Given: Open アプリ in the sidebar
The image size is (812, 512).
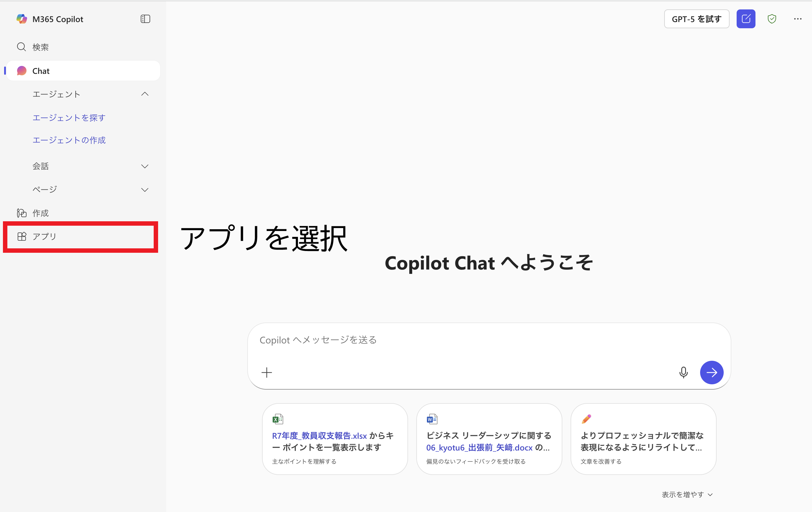Looking at the screenshot, I should [44, 237].
